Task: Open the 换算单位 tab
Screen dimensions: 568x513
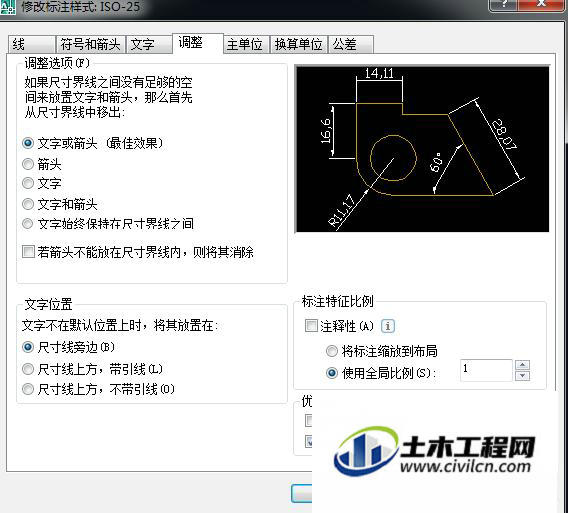Action: [x=298, y=45]
